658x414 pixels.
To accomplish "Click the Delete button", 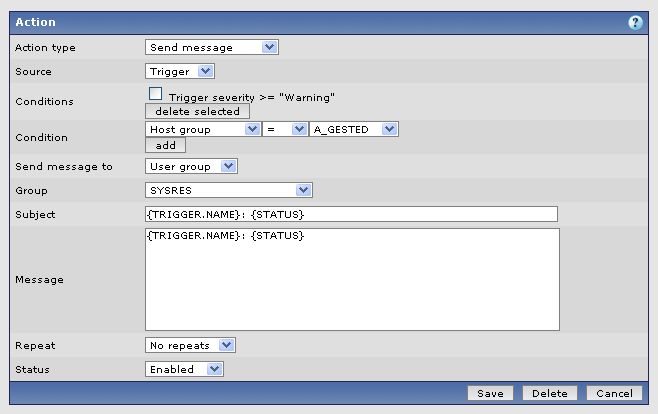I will point(550,393).
